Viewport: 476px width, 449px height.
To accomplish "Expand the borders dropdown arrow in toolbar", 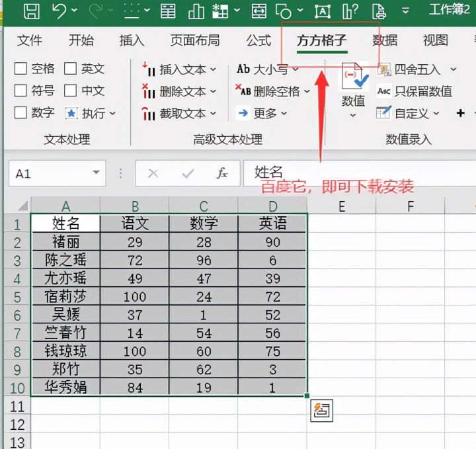I will pos(147,11).
